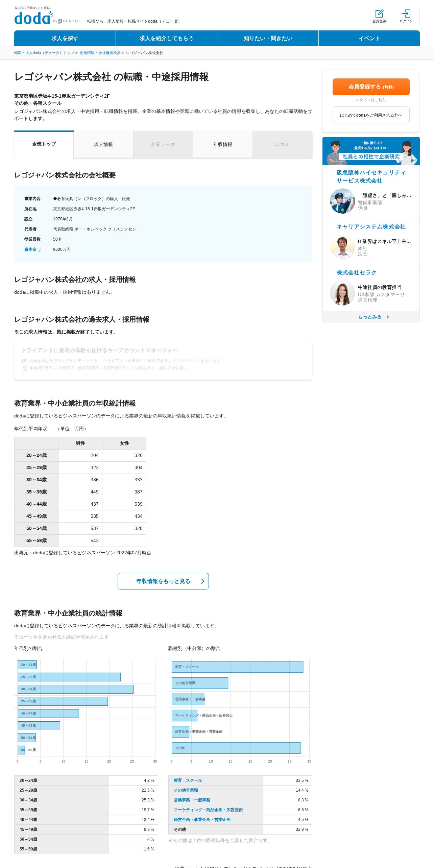Click the 25～29歳 bar in age chart

[69, 677]
